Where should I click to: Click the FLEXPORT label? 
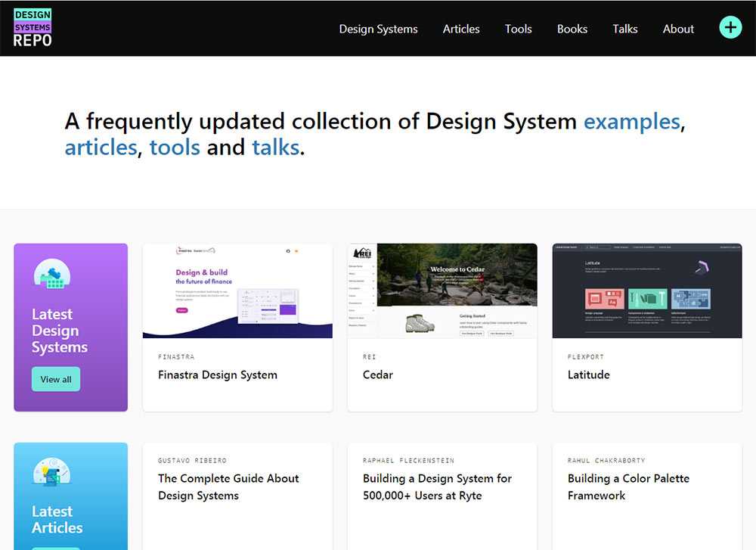(586, 357)
